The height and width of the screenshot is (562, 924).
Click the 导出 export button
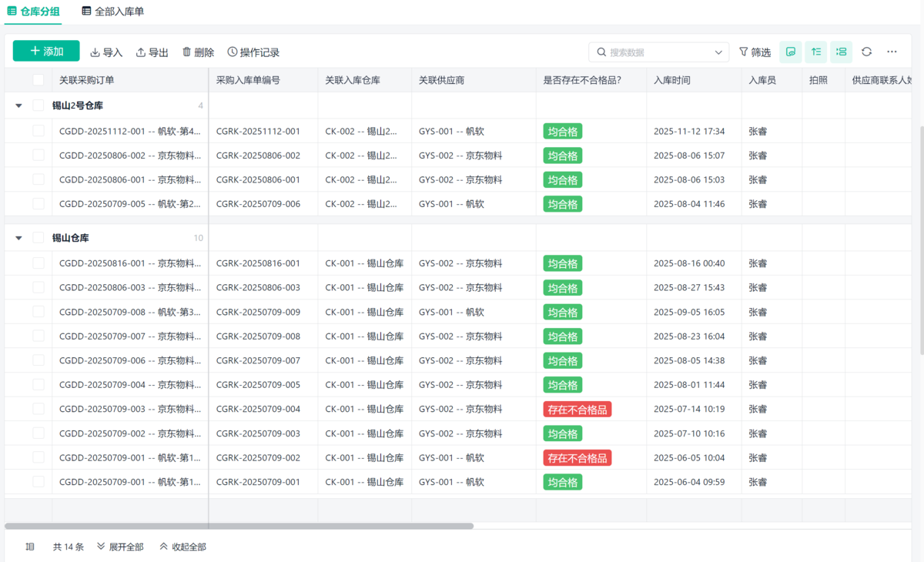tap(152, 52)
